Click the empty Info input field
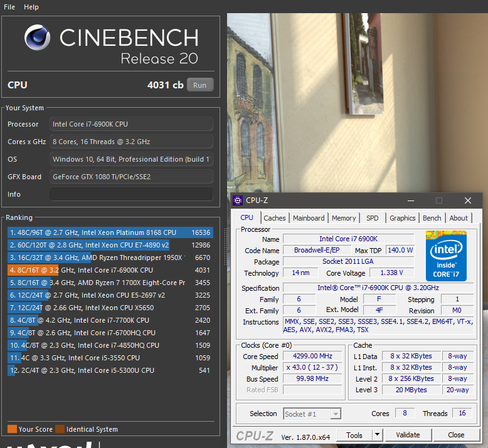488x448 pixels. point(131,194)
